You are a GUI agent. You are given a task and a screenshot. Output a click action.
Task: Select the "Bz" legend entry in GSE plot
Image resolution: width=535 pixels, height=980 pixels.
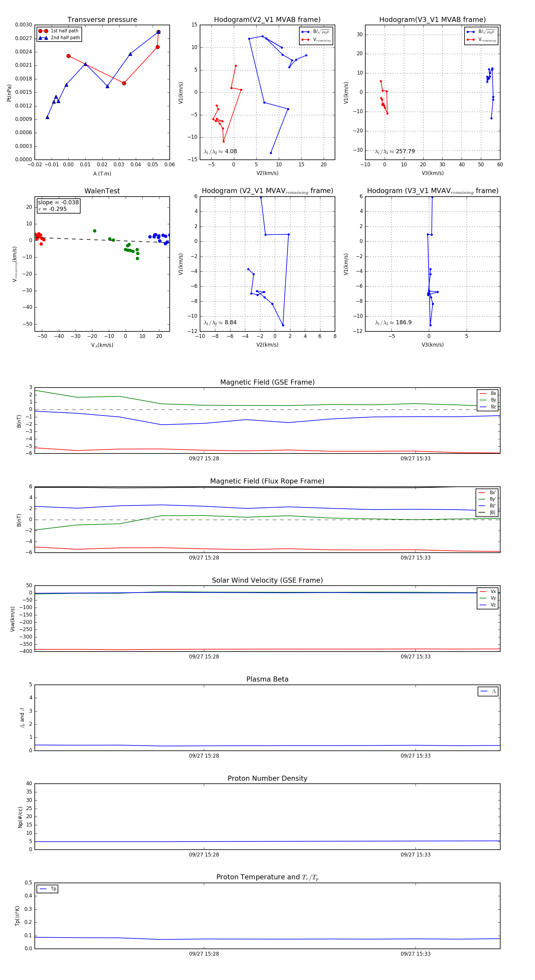[x=488, y=407]
